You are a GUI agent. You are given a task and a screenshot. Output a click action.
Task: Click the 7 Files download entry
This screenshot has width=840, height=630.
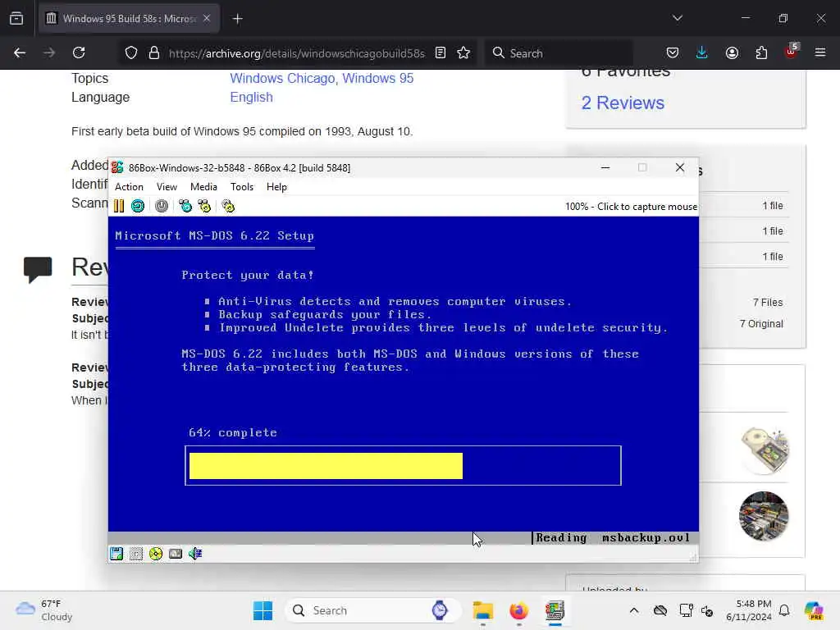point(768,303)
